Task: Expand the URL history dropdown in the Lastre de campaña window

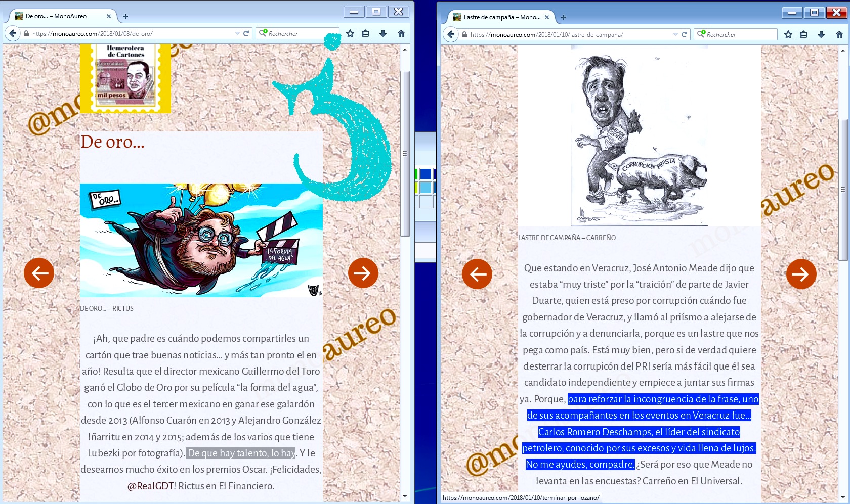Action: coord(675,35)
